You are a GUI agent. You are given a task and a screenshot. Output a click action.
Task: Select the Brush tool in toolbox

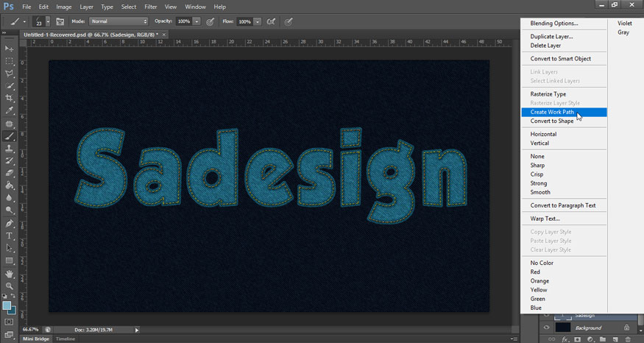(x=9, y=136)
